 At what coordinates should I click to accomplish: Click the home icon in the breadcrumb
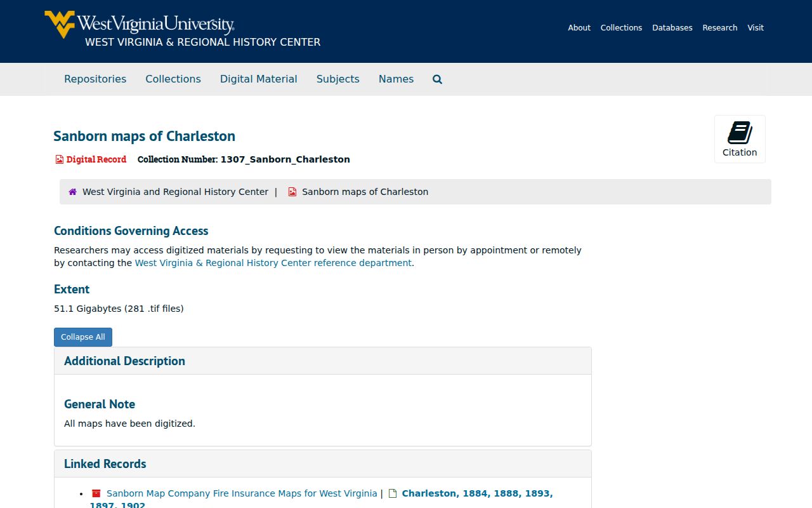click(x=73, y=192)
